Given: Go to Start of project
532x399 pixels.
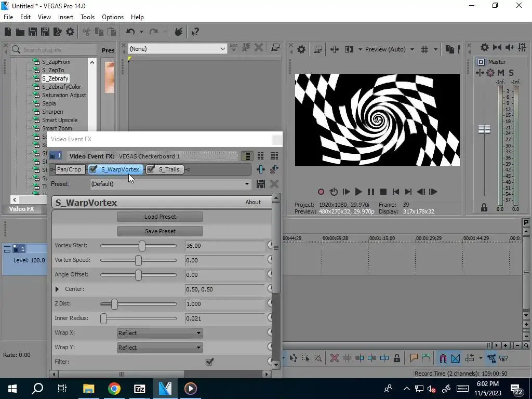Looking at the screenshot, I should coord(395,192).
